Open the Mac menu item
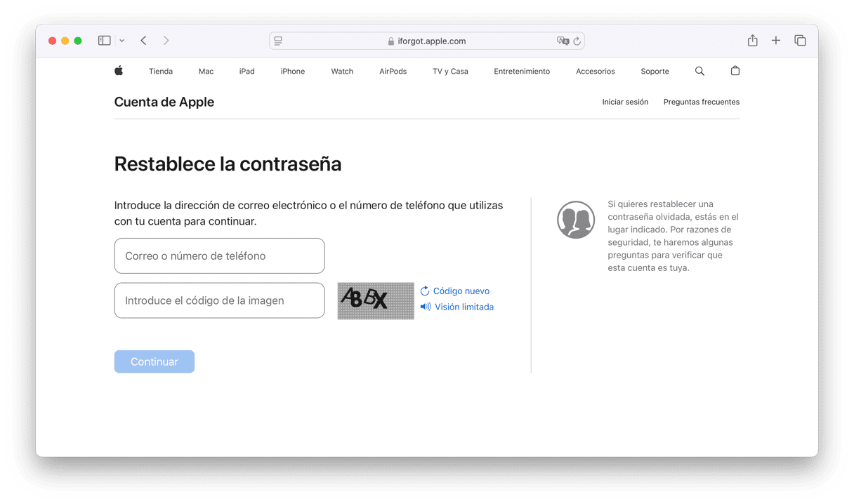The image size is (854, 504). pyautogui.click(x=206, y=71)
